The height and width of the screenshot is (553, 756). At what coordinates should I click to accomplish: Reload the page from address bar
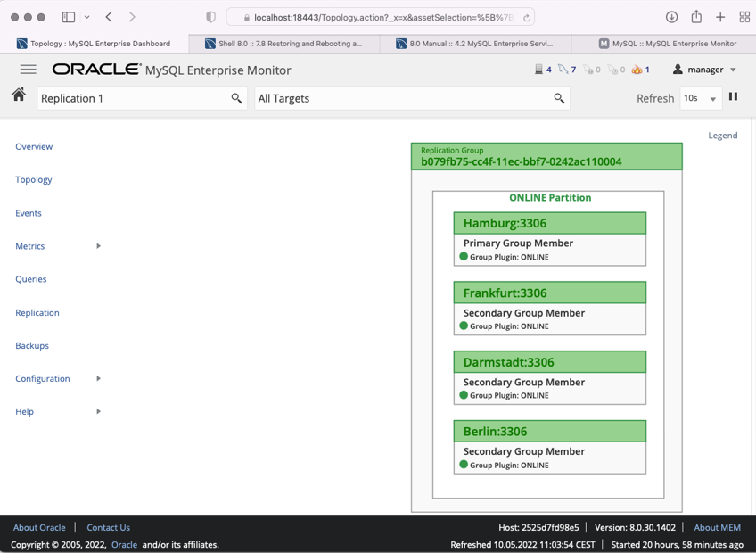(x=527, y=18)
